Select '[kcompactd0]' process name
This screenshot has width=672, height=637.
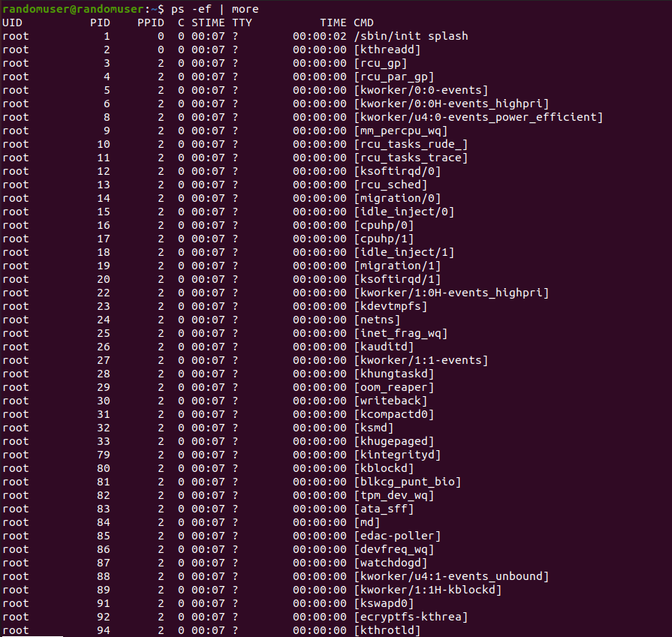click(x=394, y=414)
